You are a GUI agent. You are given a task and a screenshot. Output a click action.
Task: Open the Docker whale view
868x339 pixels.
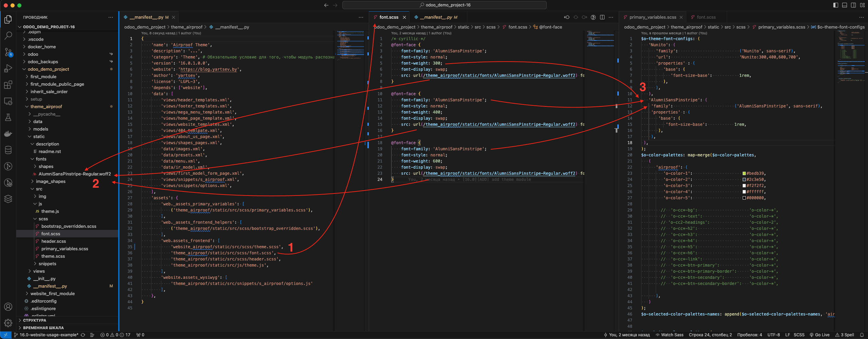tap(8, 134)
